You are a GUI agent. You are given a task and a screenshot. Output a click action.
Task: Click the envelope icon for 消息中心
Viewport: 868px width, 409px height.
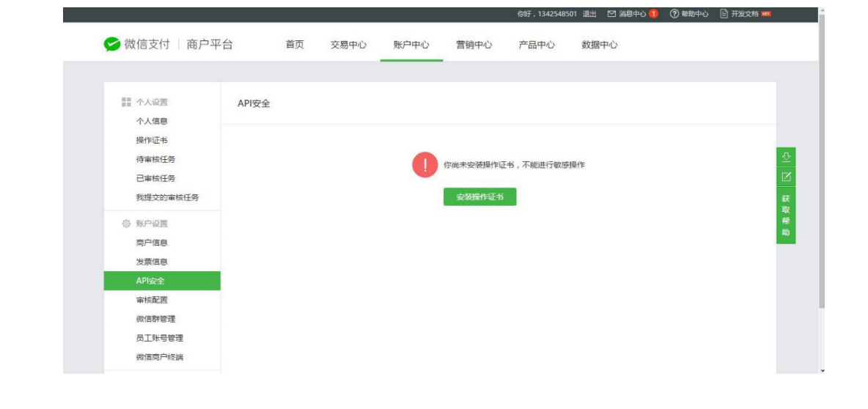611,14
